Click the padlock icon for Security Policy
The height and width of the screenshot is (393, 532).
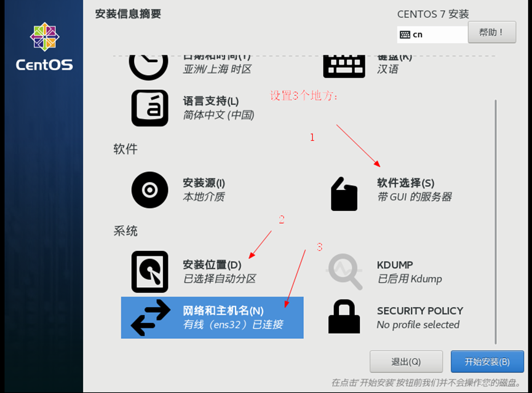coord(344,316)
